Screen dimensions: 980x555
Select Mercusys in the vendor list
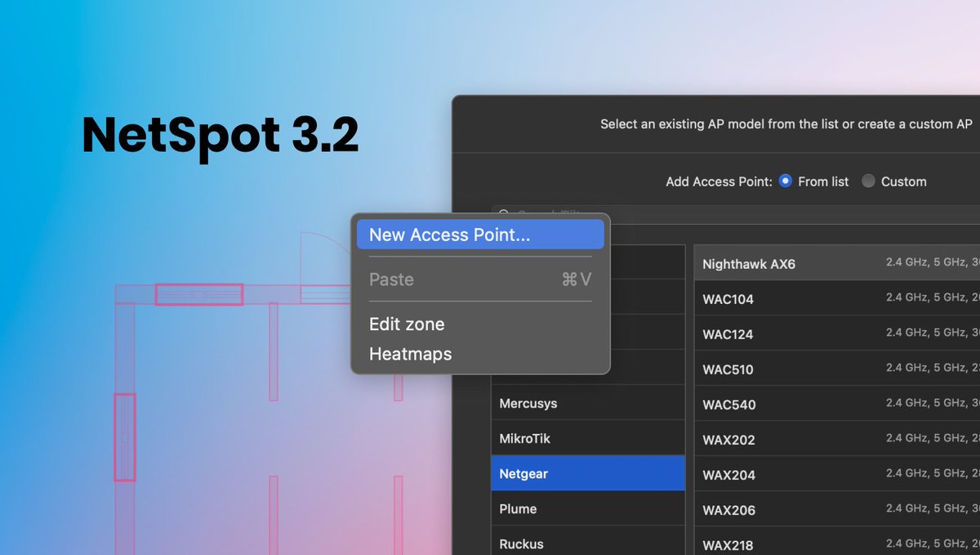588,403
